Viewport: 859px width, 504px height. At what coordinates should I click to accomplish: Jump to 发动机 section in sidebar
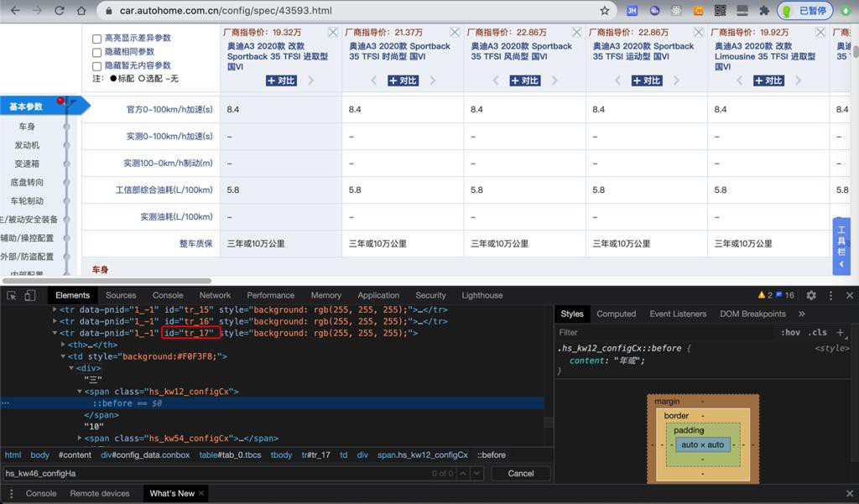coord(26,145)
